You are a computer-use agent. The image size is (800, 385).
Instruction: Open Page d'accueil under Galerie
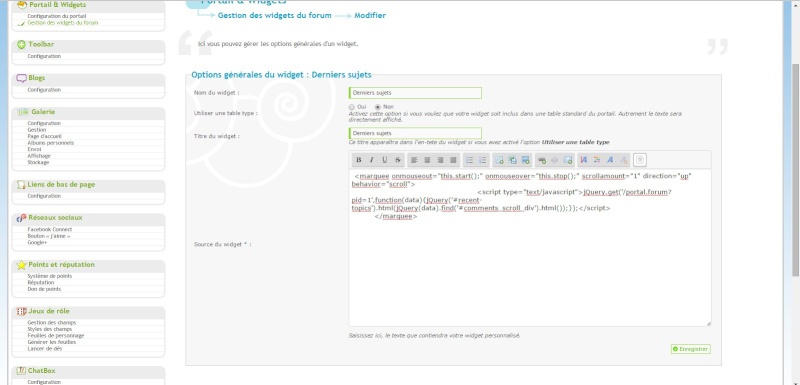(45, 137)
